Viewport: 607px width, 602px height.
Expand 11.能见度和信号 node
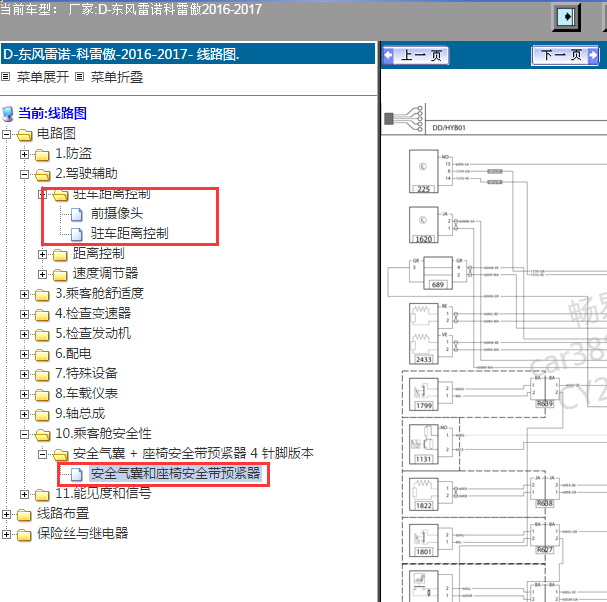pyautogui.click(x=24, y=494)
